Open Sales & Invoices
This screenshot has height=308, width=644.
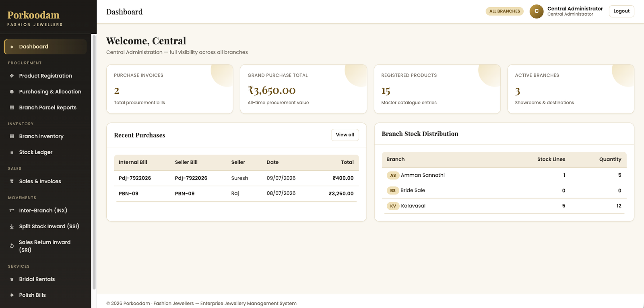click(x=45, y=182)
